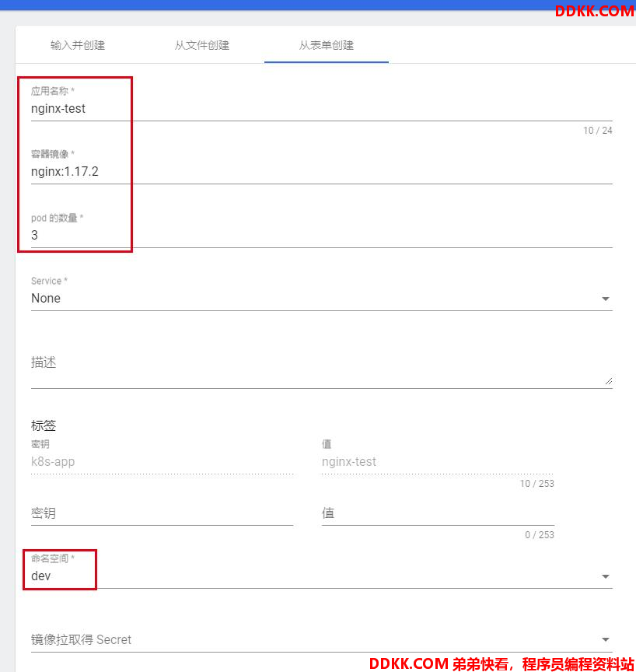The image size is (636, 672).
Task: Click the 镜像拉取得 Secret dropdown arrow
Action: click(605, 639)
